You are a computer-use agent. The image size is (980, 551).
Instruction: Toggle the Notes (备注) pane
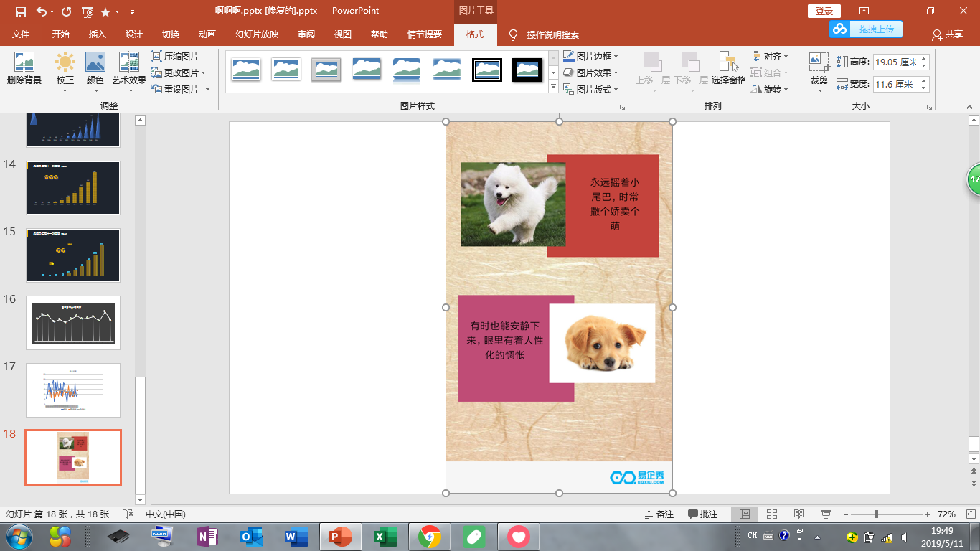click(x=659, y=514)
